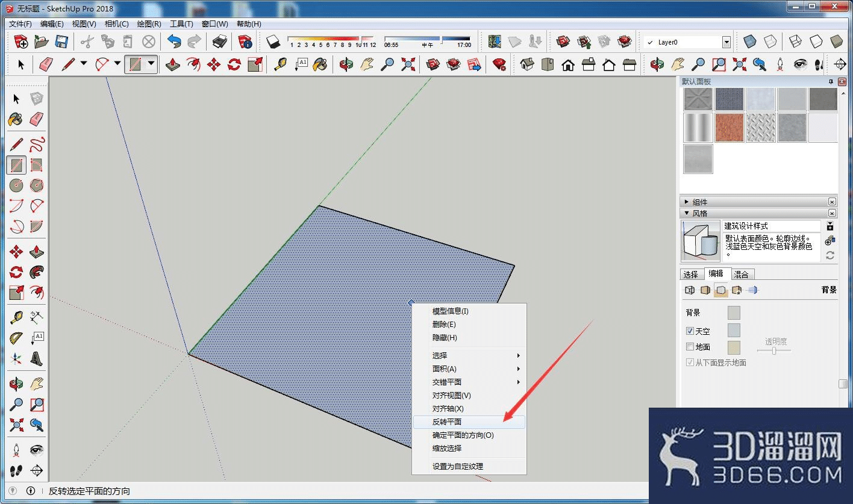Open the Rectangle tool dropdown arrow
Screen dimensions: 853x504
click(x=152, y=63)
